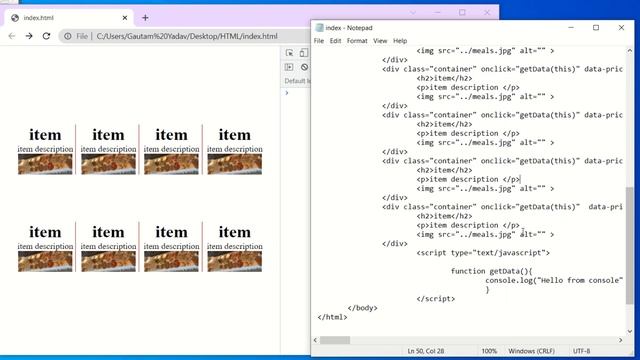This screenshot has height=360, width=640.
Task: Select the DevTools inspect element icon
Action: click(289, 53)
